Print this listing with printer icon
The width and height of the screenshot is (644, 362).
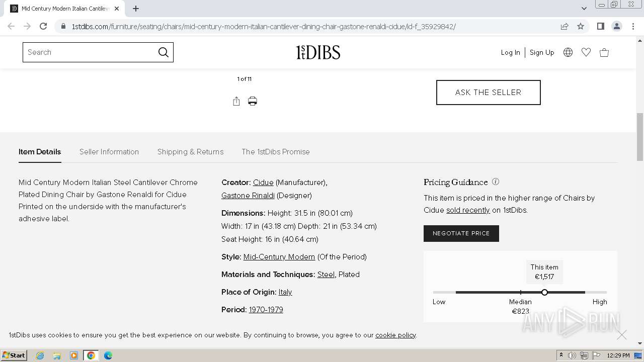pos(253,102)
